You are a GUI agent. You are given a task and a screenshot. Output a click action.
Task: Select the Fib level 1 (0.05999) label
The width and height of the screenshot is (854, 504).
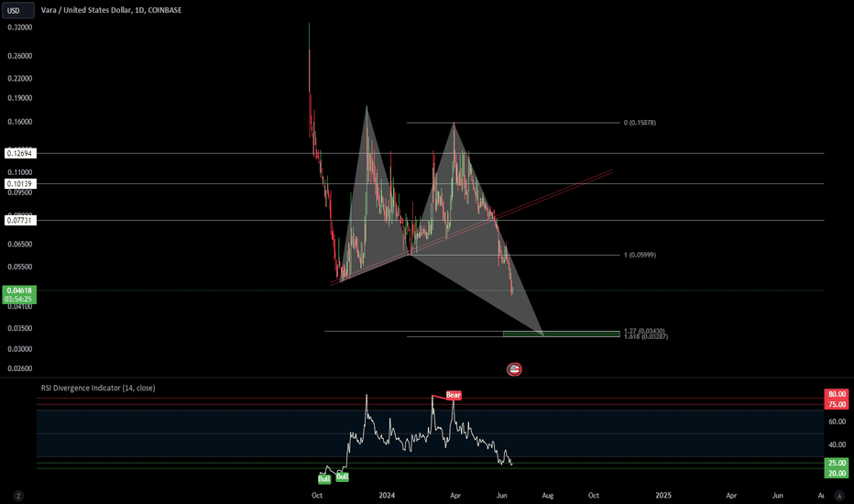pos(640,255)
